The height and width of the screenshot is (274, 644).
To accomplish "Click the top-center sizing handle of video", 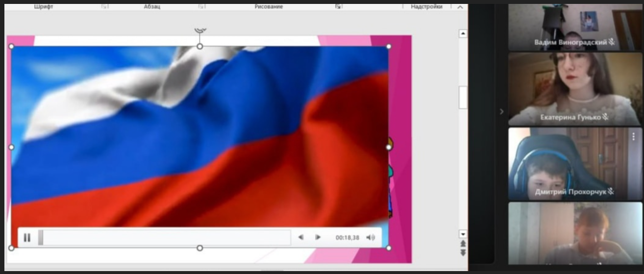I will pyautogui.click(x=199, y=46).
